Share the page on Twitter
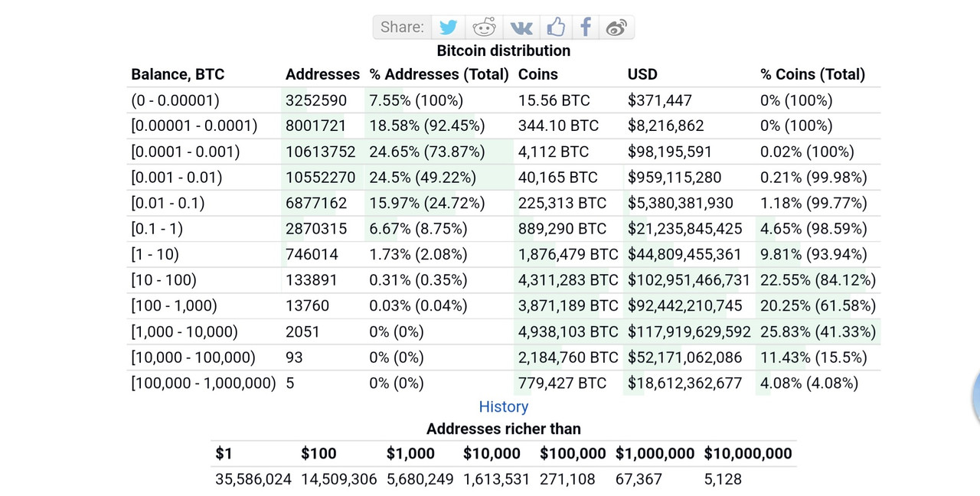This screenshot has height=496, width=980. click(x=449, y=28)
